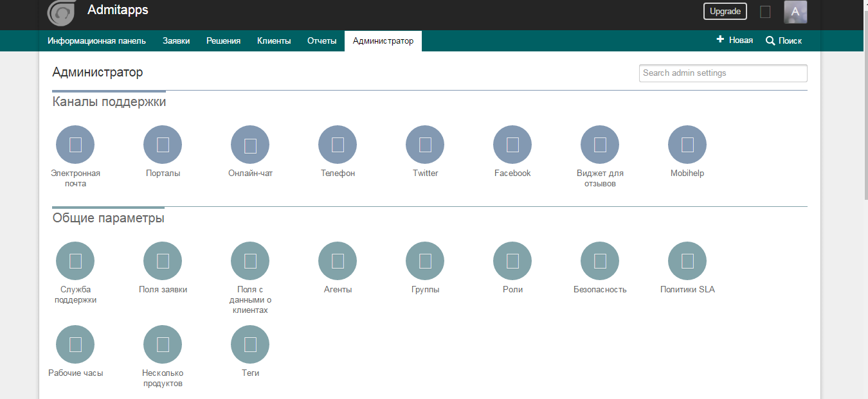
Task: Open the Facebook channel icon
Action: (x=512, y=145)
